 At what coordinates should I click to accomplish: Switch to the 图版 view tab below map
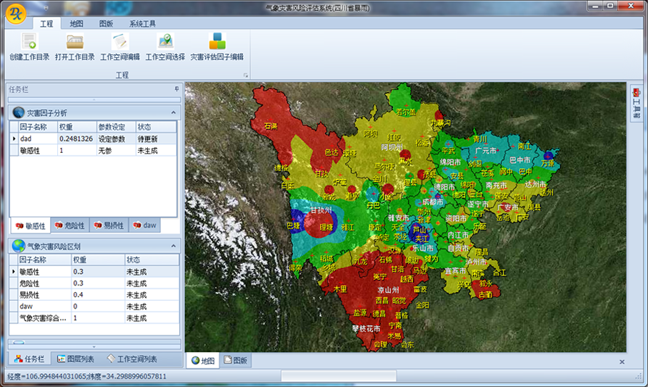pyautogui.click(x=236, y=360)
